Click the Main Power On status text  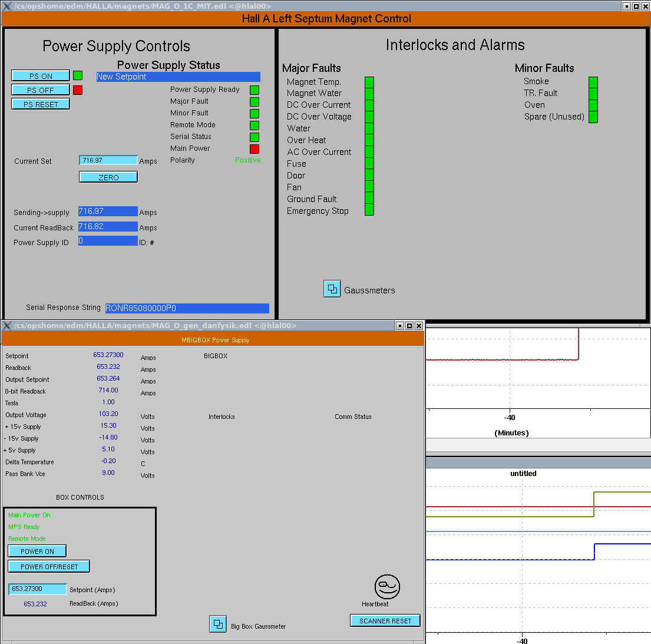click(29, 515)
